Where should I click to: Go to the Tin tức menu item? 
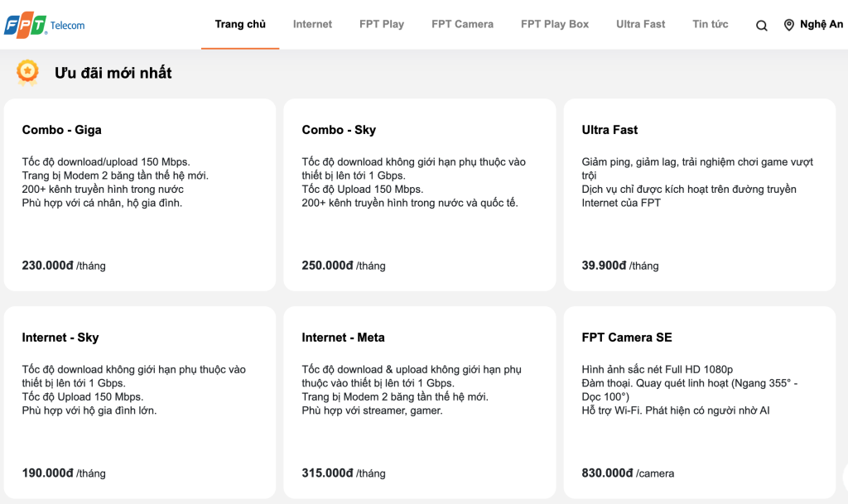point(710,24)
